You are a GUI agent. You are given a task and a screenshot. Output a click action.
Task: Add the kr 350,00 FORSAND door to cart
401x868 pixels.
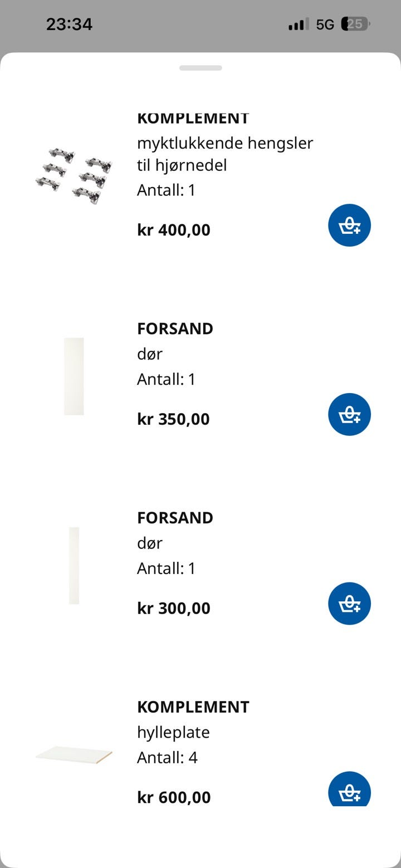349,415
